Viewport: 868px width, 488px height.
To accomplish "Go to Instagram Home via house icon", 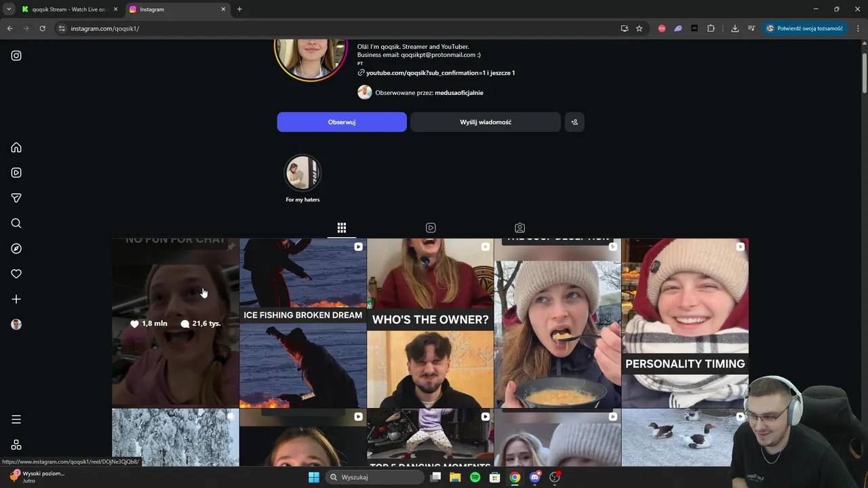I will click(x=16, y=148).
